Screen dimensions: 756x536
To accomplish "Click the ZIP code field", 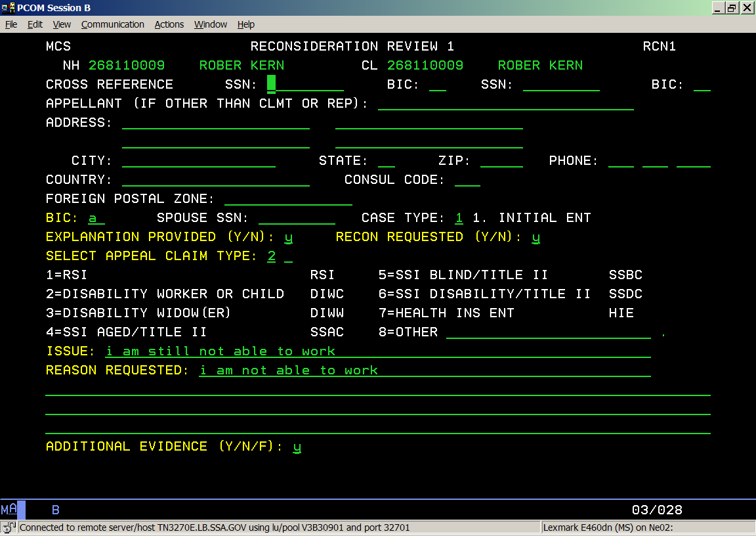I will pos(501,161).
